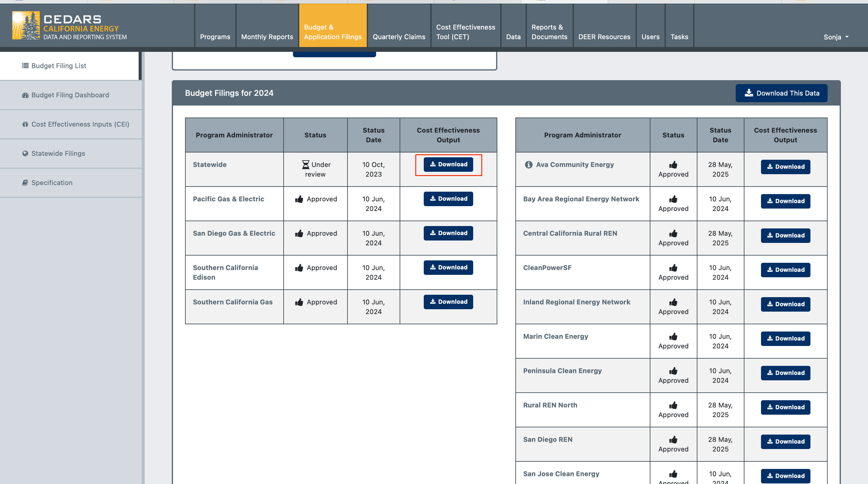Open Budget Filing Dashboard in sidebar
This screenshot has width=868, height=484.
point(71,95)
